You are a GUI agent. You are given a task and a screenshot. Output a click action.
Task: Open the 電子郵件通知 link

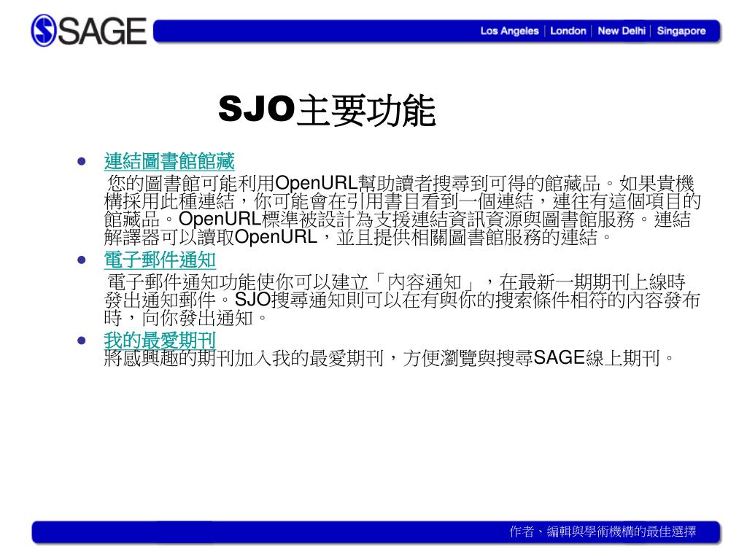(x=160, y=260)
